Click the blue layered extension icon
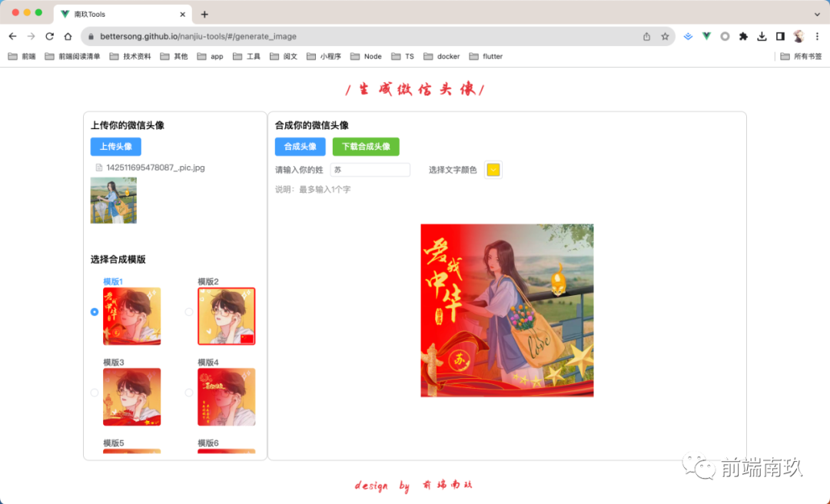This screenshot has width=830, height=504. [688, 37]
